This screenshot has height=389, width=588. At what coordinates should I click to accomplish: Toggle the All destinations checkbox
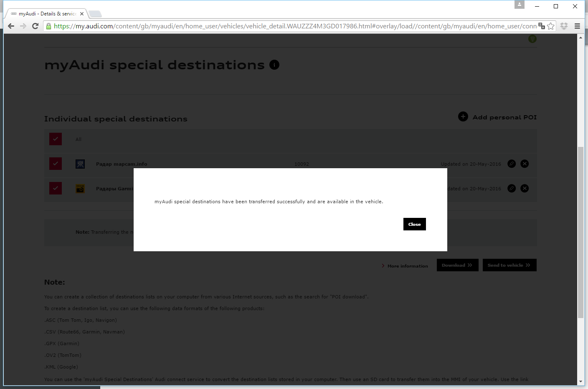[x=56, y=139]
